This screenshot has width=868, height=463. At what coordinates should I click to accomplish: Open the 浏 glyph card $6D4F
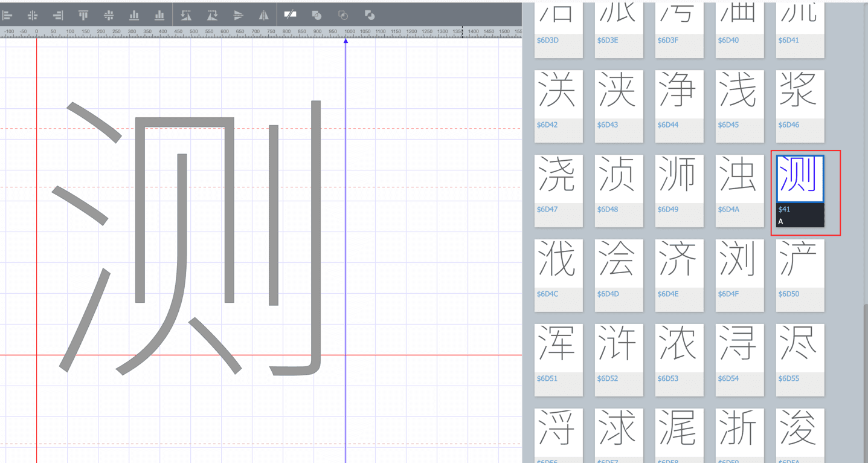pos(740,276)
